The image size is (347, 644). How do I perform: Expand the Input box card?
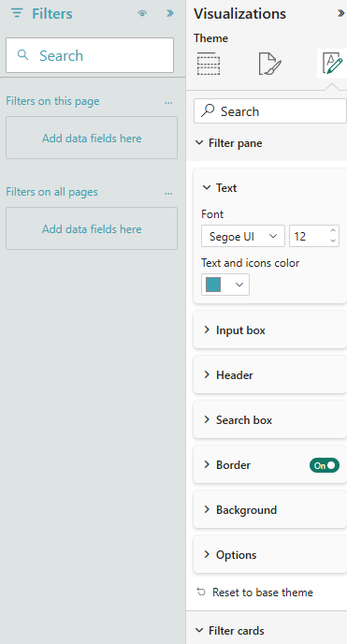click(x=270, y=329)
